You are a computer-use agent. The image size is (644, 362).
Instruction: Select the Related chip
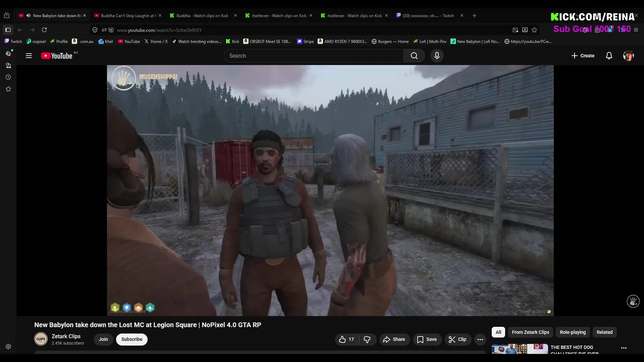604,332
